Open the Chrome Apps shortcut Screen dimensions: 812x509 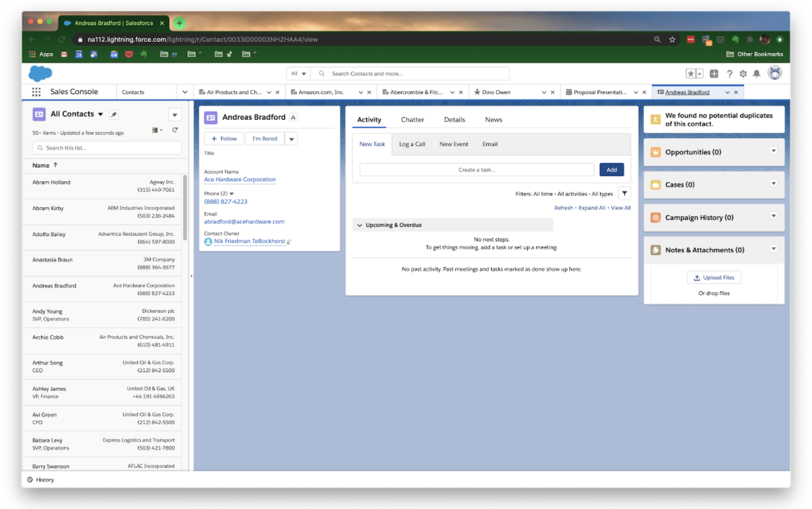(x=41, y=54)
